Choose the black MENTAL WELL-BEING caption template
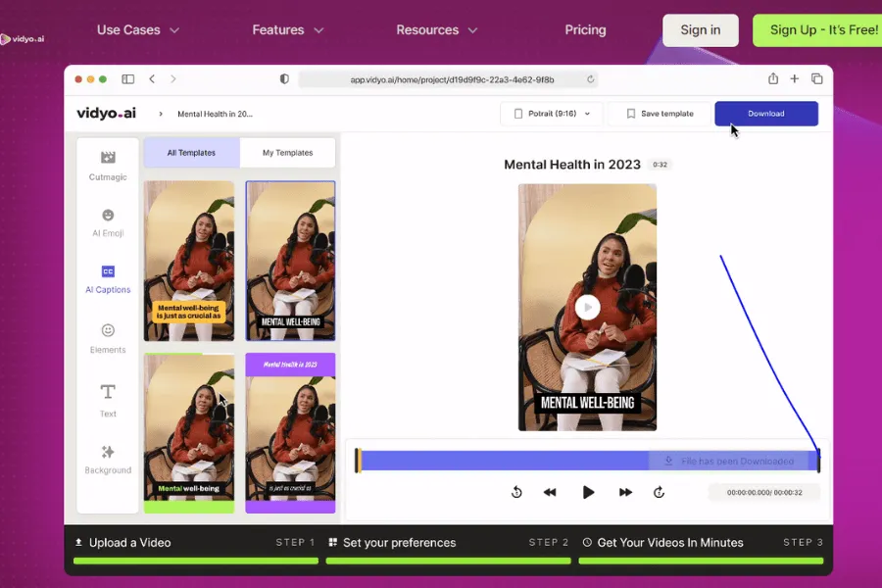Image resolution: width=882 pixels, height=588 pixels. click(290, 261)
